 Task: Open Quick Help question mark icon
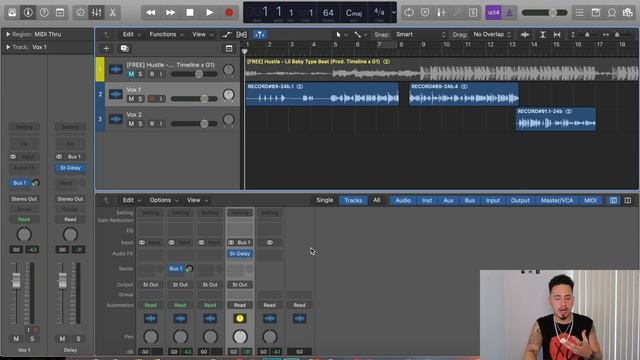coord(44,13)
